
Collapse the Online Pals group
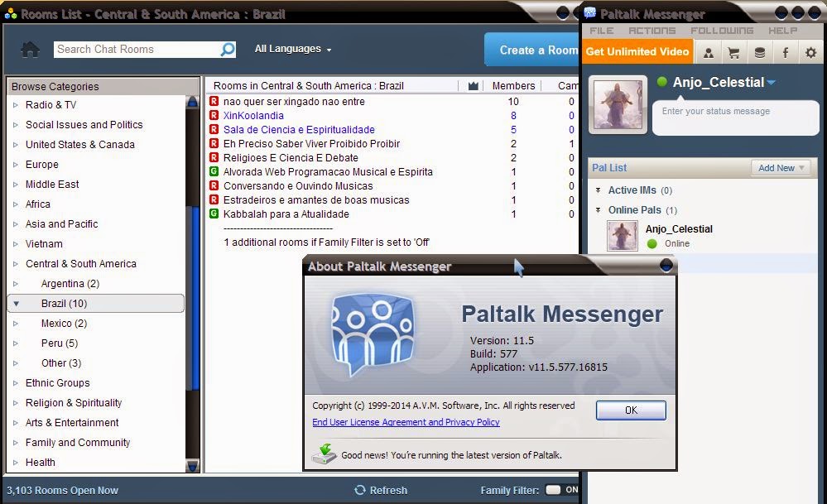coord(598,210)
